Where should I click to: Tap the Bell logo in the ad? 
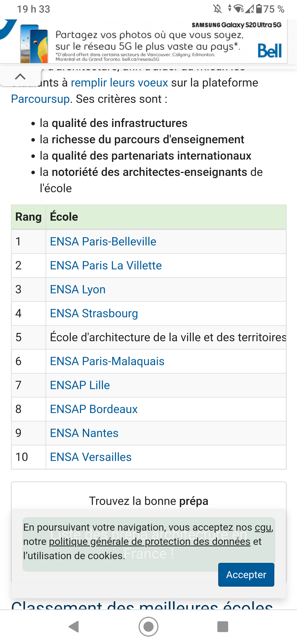[269, 51]
